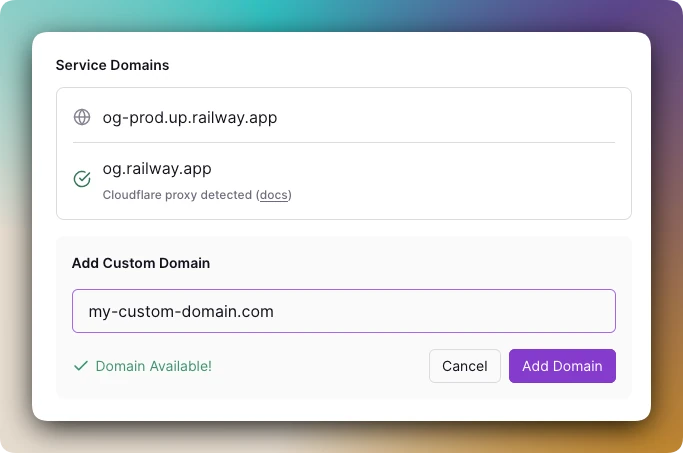Click the Domain Available! status text

click(x=154, y=366)
